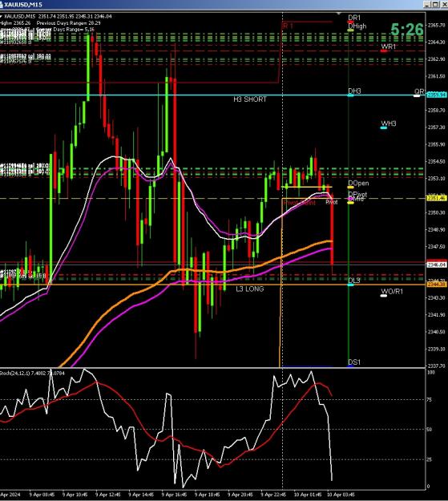This screenshot has width=448, height=501.
Task: Click the orange 2344.38 price tag
Action: pyautogui.click(x=437, y=285)
